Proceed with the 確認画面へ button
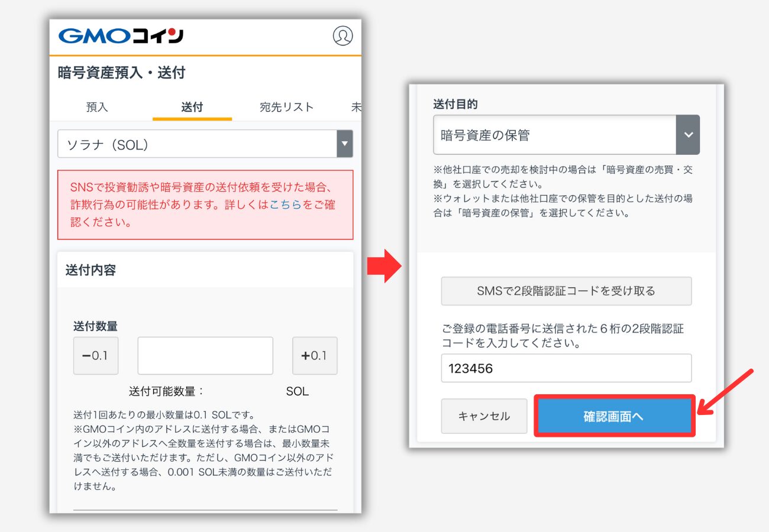This screenshot has height=532, width=769. [614, 416]
